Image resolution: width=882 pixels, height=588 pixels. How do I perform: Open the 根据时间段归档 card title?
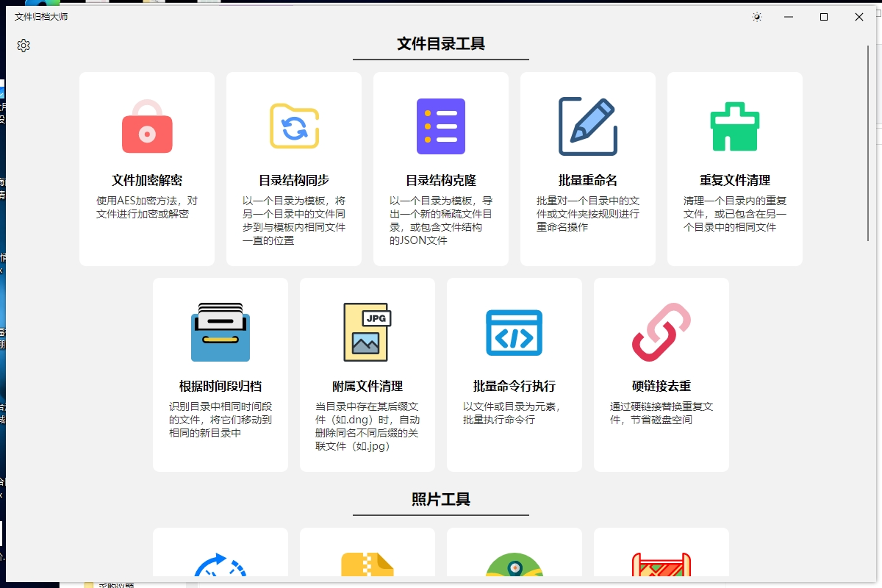point(220,386)
